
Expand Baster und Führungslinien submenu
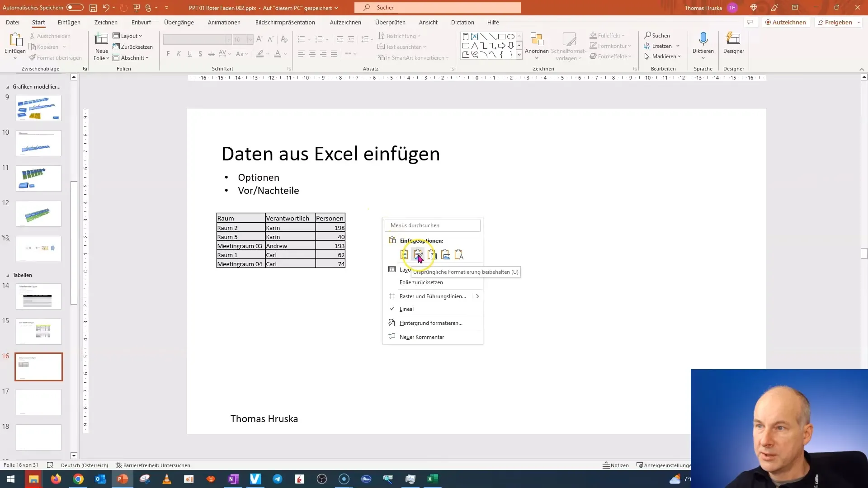point(478,296)
